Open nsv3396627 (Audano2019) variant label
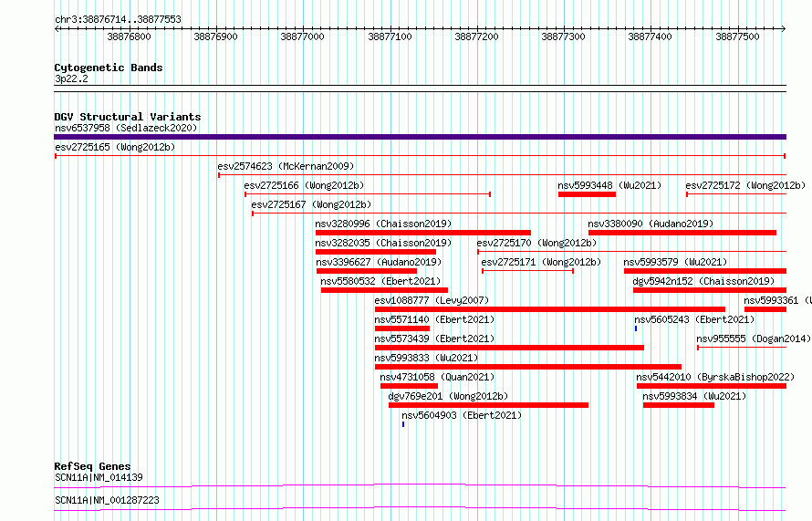This screenshot has width=812, height=521. [x=379, y=262]
